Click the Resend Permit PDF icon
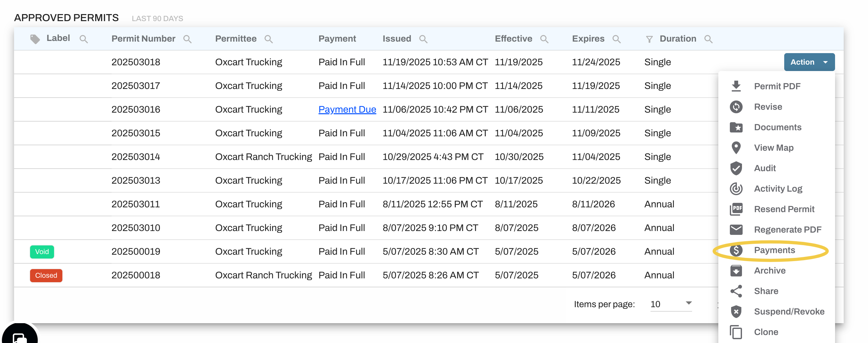The image size is (868, 343). pos(736,209)
